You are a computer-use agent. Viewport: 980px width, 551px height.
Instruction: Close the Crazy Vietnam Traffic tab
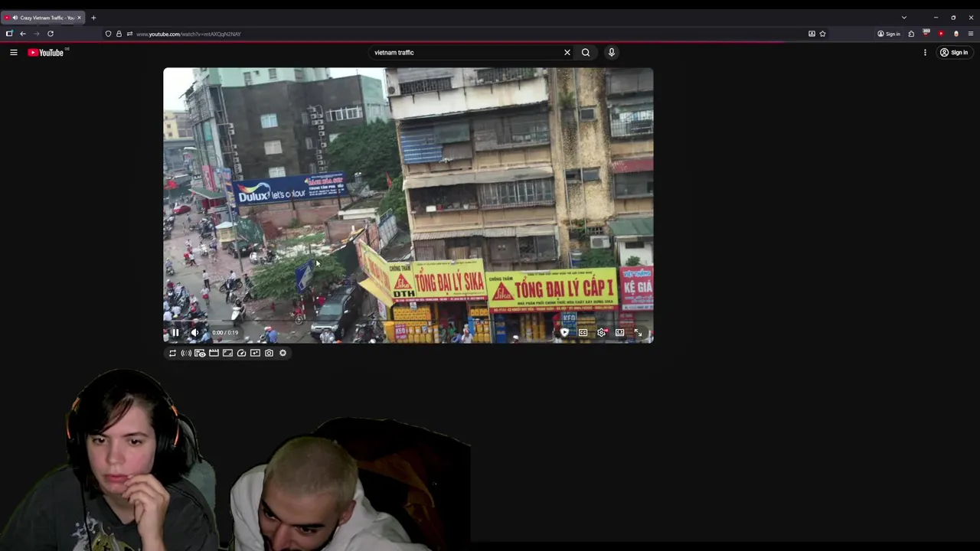click(x=79, y=18)
